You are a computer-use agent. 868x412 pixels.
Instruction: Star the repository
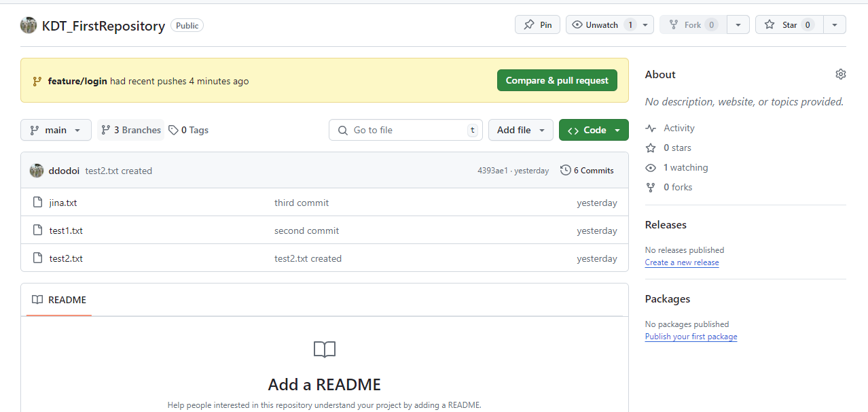pyautogui.click(x=789, y=24)
